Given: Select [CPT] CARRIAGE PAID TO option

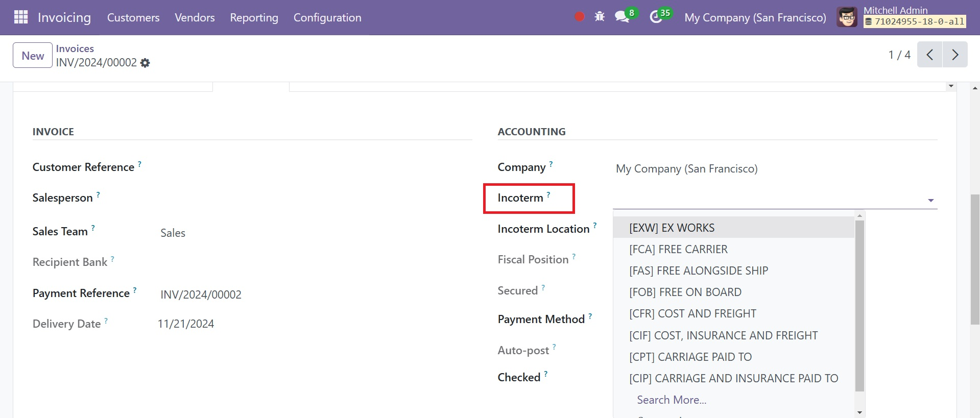Looking at the screenshot, I should coord(733,357).
